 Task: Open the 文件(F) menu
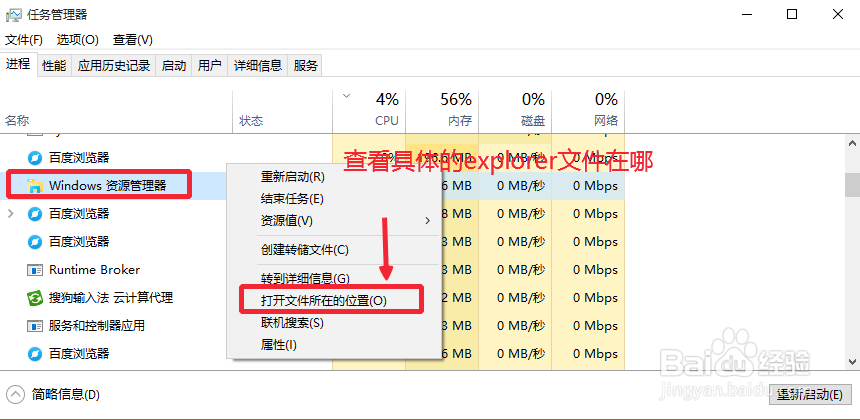tap(24, 40)
